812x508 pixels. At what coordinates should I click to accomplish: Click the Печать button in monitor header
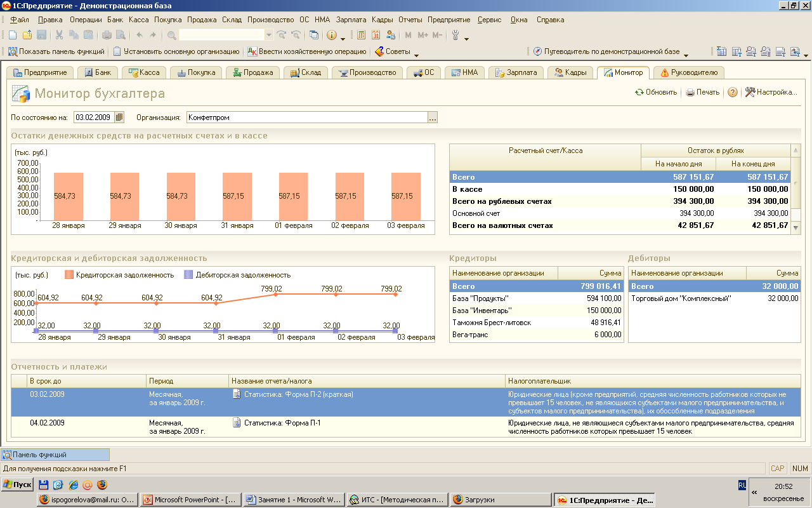703,92
